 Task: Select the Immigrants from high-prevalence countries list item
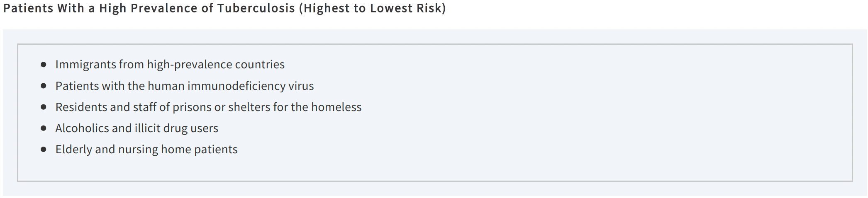pos(170,65)
